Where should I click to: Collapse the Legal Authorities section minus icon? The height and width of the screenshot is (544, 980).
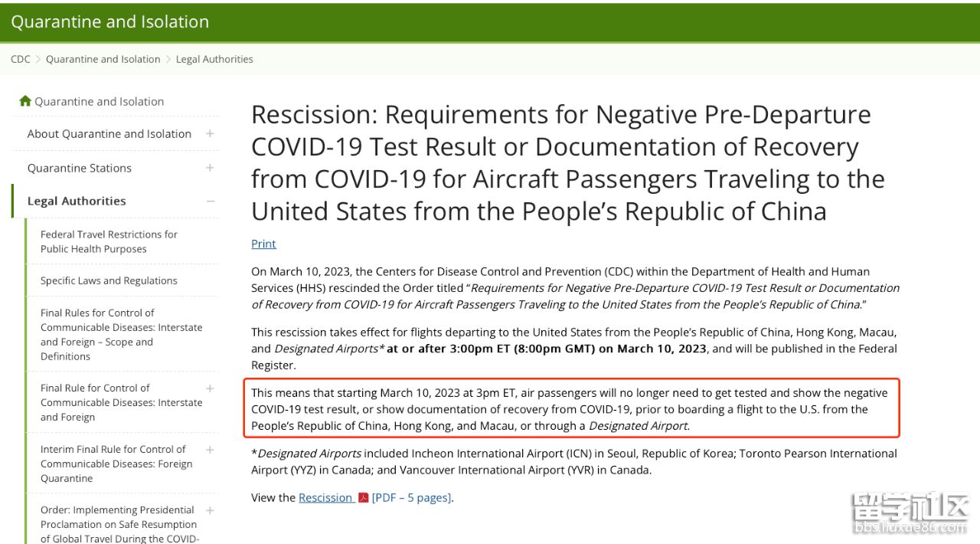coord(210,202)
